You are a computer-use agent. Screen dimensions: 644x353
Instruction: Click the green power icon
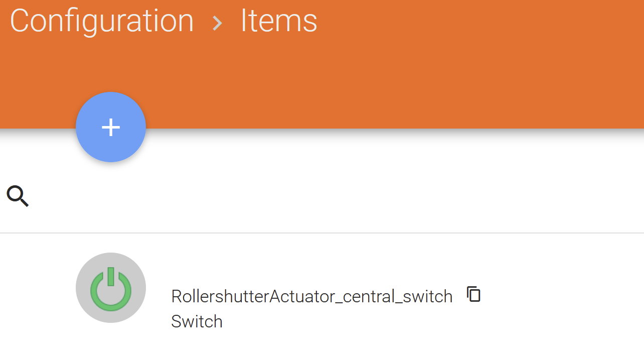pos(111,289)
